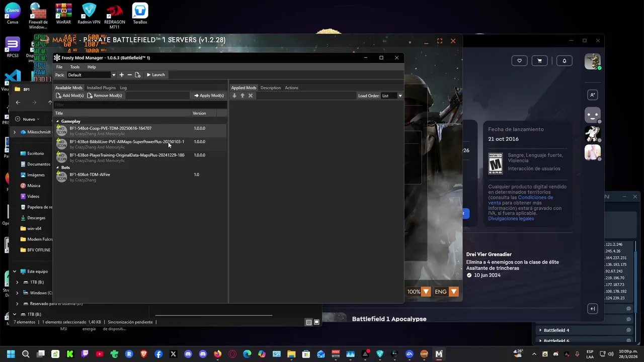
Task: Click the remove pack minus icon
Action: (129, 75)
